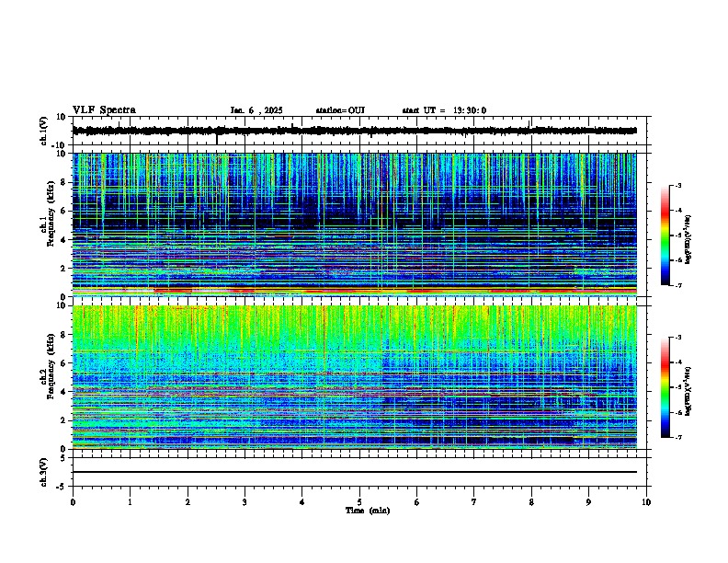The width and height of the screenshot is (728, 563).
Task: Click the "station=OUI" header label
Action: pyautogui.click(x=340, y=110)
